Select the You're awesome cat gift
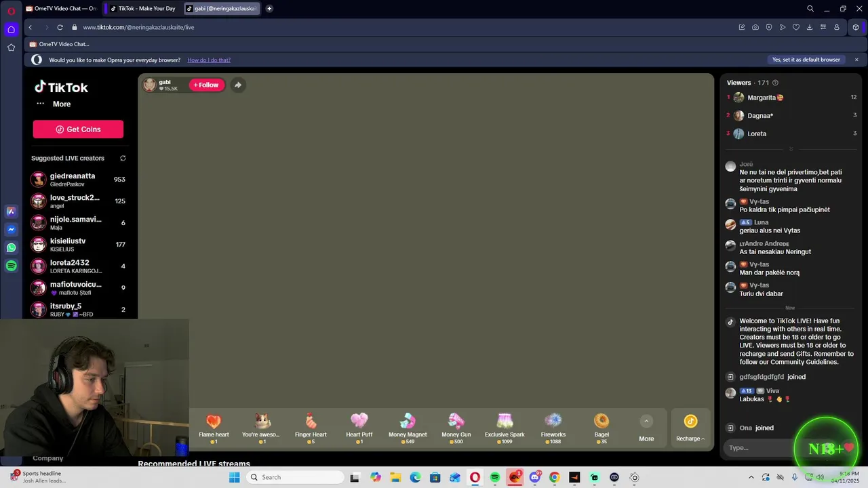The width and height of the screenshot is (868, 488). point(262,428)
